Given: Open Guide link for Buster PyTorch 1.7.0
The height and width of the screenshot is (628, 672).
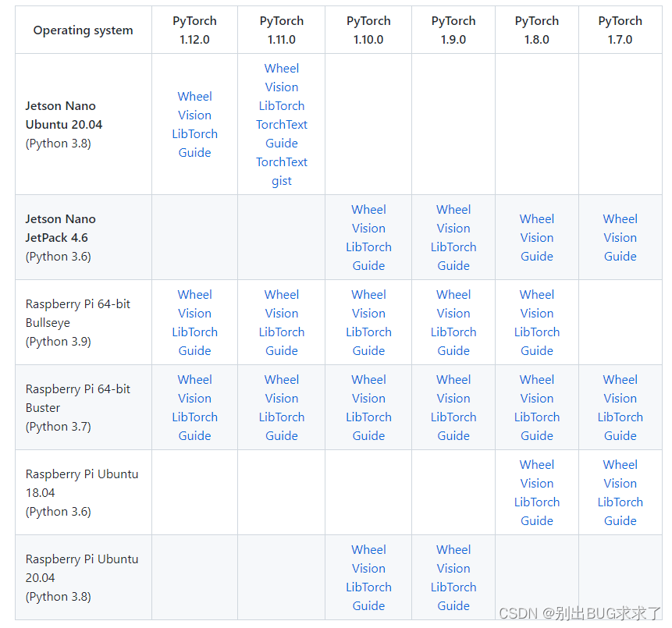Looking at the screenshot, I should 620,436.
